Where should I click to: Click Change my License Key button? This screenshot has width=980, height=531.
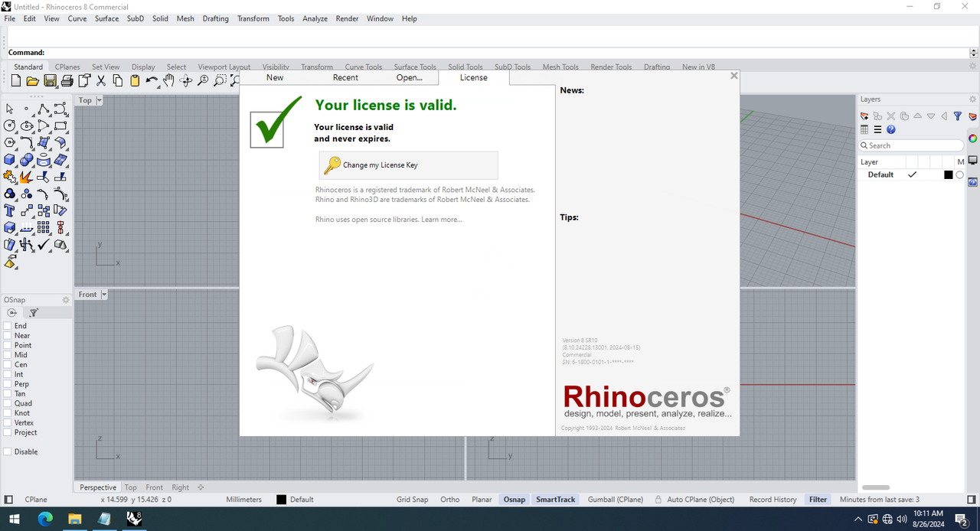(408, 165)
